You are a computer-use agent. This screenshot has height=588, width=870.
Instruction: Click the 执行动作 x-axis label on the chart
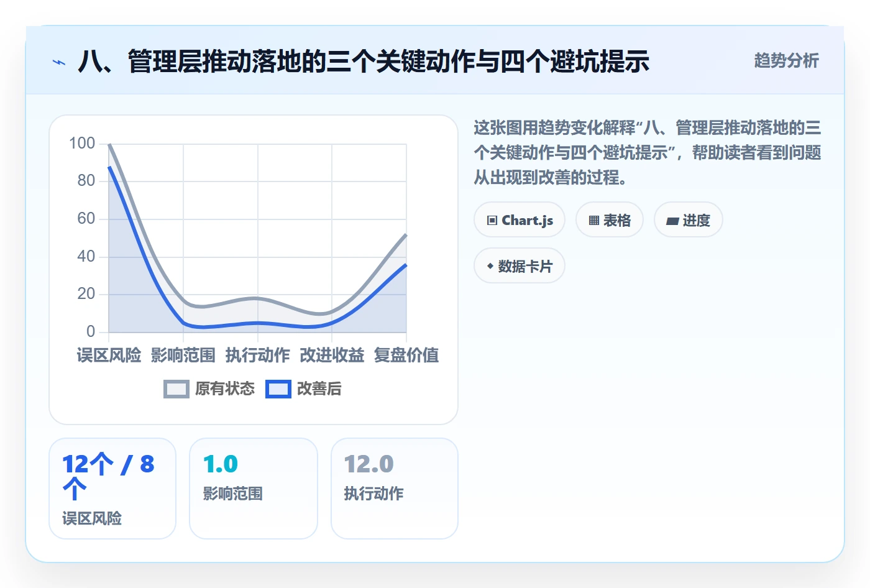pyautogui.click(x=258, y=355)
